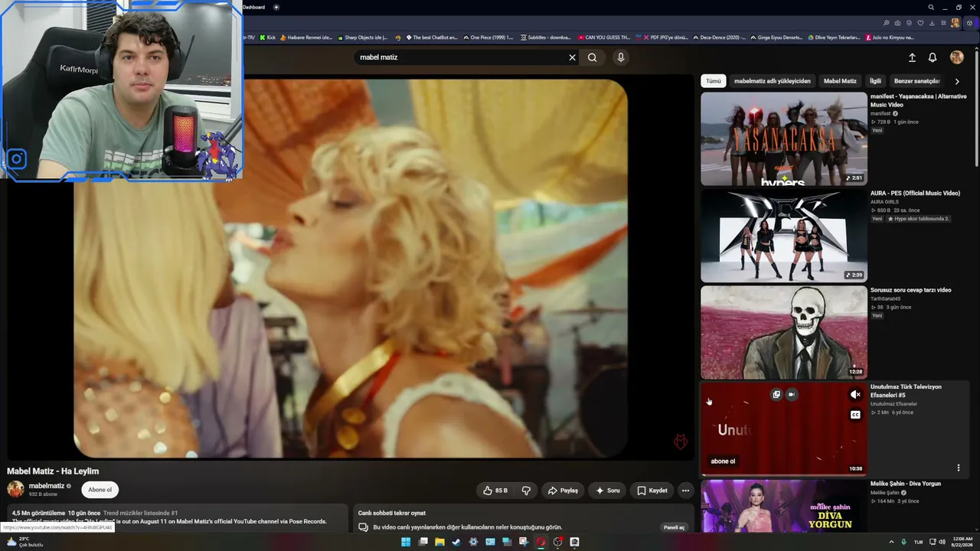980x551 pixels.
Task: Start voice search with the microphone icon
Action: pyautogui.click(x=621, y=57)
